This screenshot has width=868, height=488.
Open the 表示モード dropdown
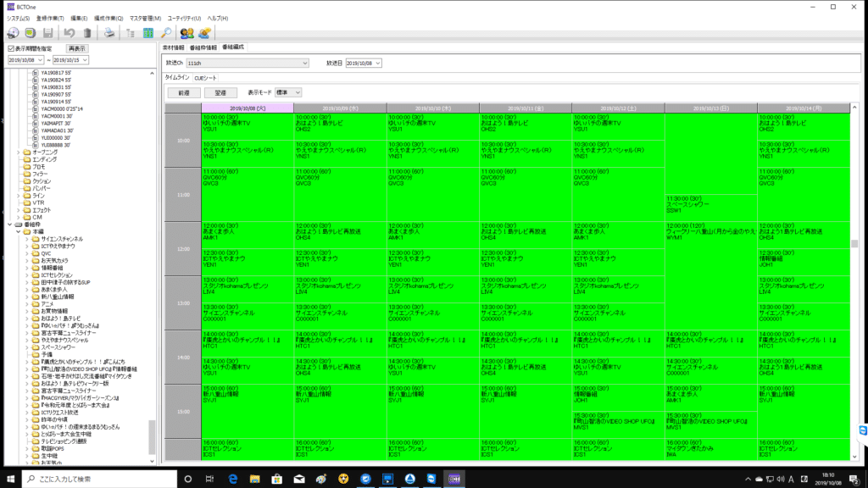point(298,92)
